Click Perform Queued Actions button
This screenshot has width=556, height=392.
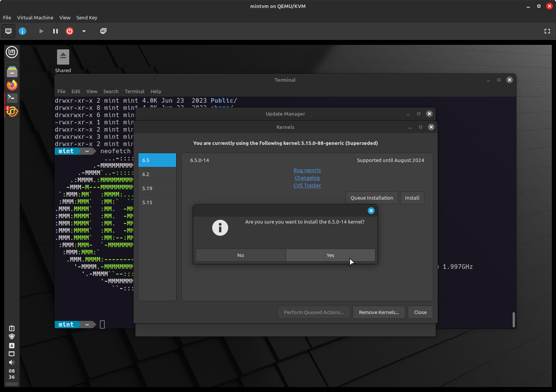coord(314,312)
